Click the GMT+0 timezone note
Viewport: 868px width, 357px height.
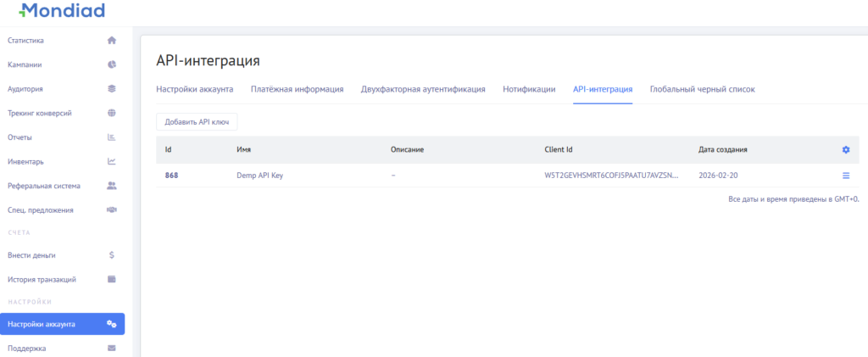click(x=793, y=198)
